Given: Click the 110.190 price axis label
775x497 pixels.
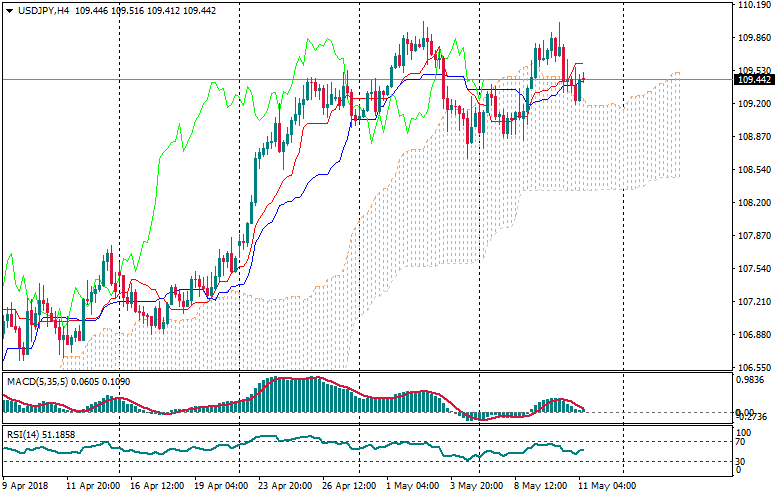Looking at the screenshot, I should (753, 5).
